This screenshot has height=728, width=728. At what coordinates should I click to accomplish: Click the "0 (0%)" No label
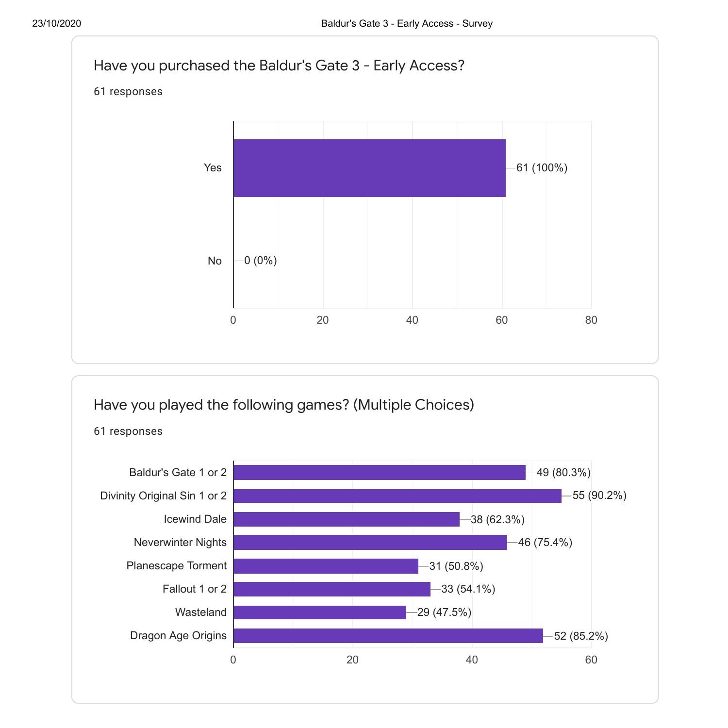(260, 261)
